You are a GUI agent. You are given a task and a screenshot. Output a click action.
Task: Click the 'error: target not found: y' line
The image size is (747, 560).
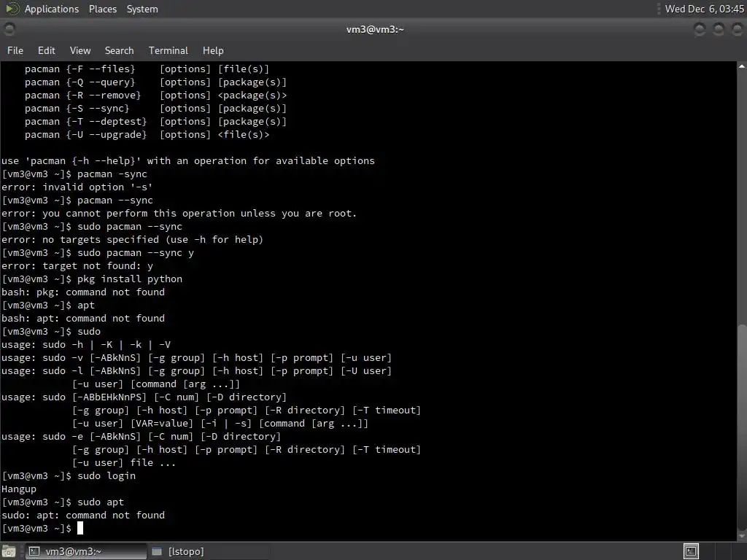pos(77,265)
